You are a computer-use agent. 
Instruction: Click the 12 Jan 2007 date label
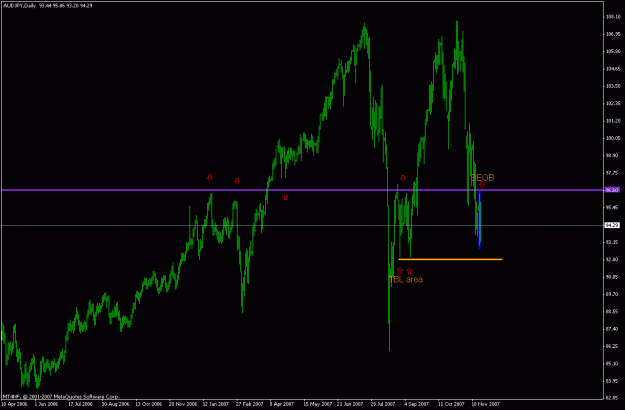click(216, 404)
